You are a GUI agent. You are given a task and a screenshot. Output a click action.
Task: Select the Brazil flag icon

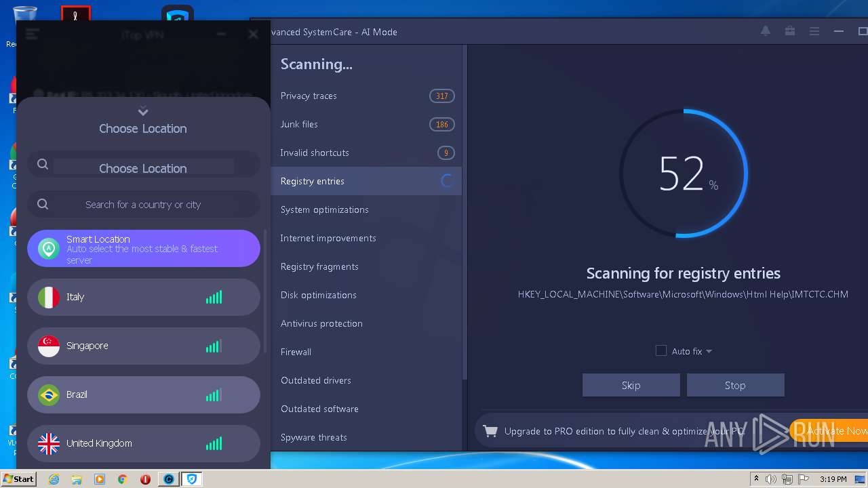tap(49, 394)
